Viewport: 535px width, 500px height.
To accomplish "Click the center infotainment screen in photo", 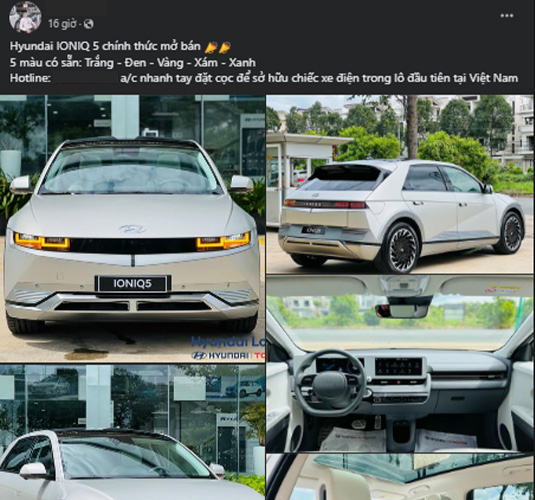I will tap(399, 368).
